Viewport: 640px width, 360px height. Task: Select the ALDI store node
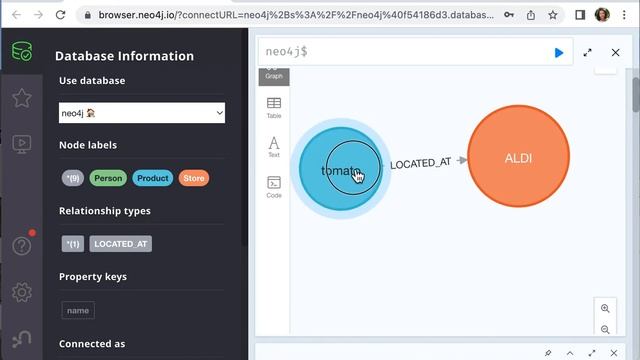(518, 156)
